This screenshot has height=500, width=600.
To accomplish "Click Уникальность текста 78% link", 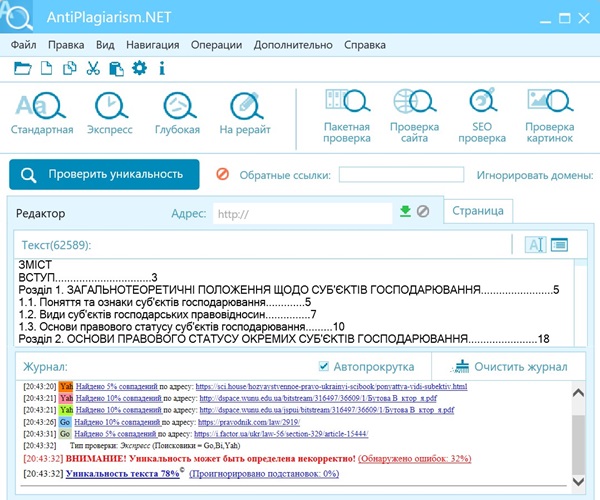I will (x=122, y=474).
